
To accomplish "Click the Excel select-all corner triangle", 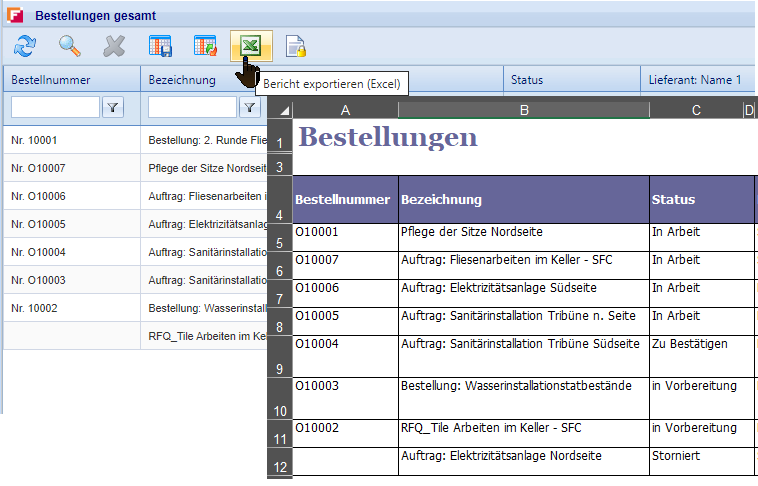I will coord(280,110).
